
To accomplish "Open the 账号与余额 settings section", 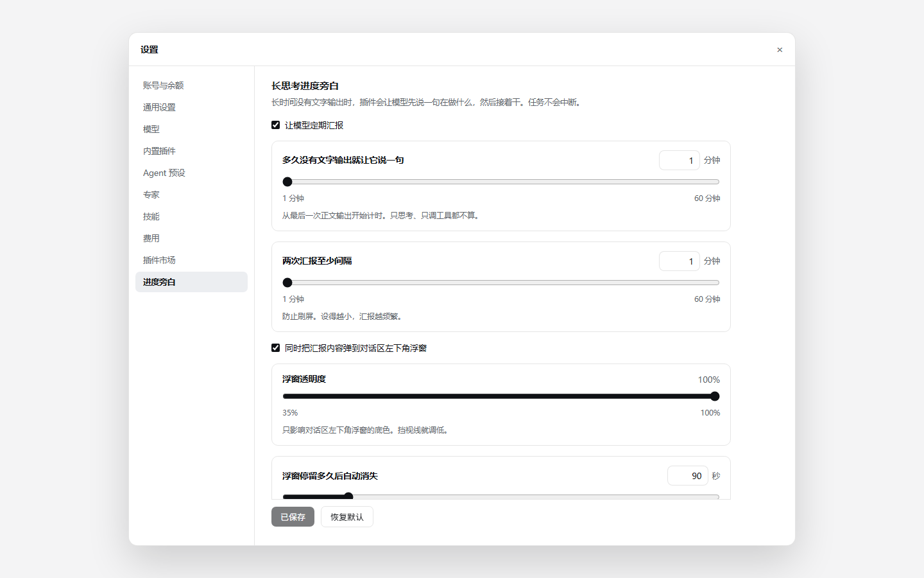I will (191, 85).
